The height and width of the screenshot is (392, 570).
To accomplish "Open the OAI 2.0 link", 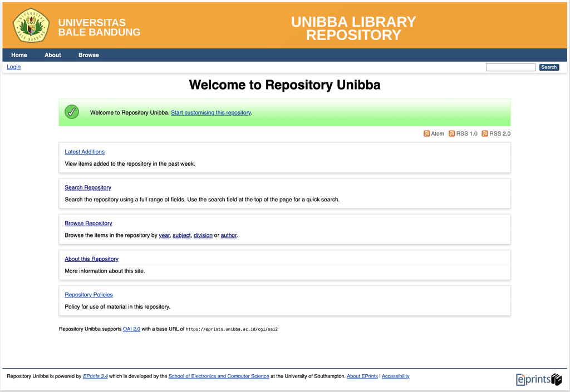I will 131,329.
